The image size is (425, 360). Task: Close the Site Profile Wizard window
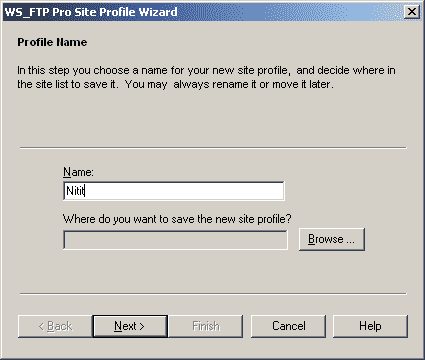tap(412, 12)
